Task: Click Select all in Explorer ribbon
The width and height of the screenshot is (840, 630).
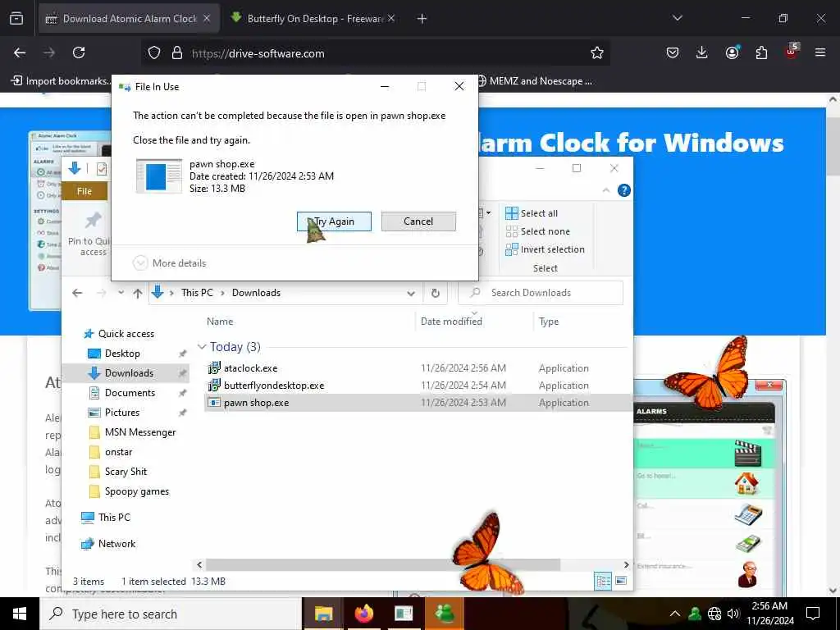Action: [x=532, y=213]
